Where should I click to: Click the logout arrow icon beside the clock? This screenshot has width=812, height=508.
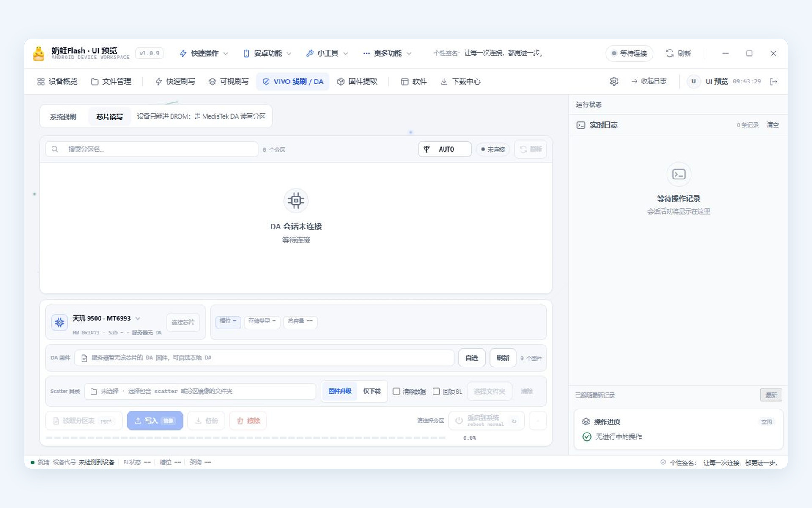point(774,81)
